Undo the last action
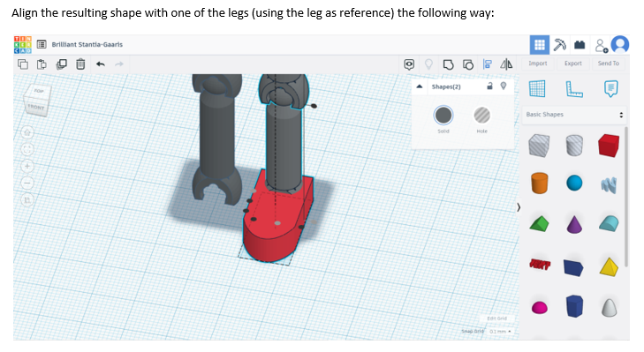This screenshot has width=644, height=352. tap(101, 64)
